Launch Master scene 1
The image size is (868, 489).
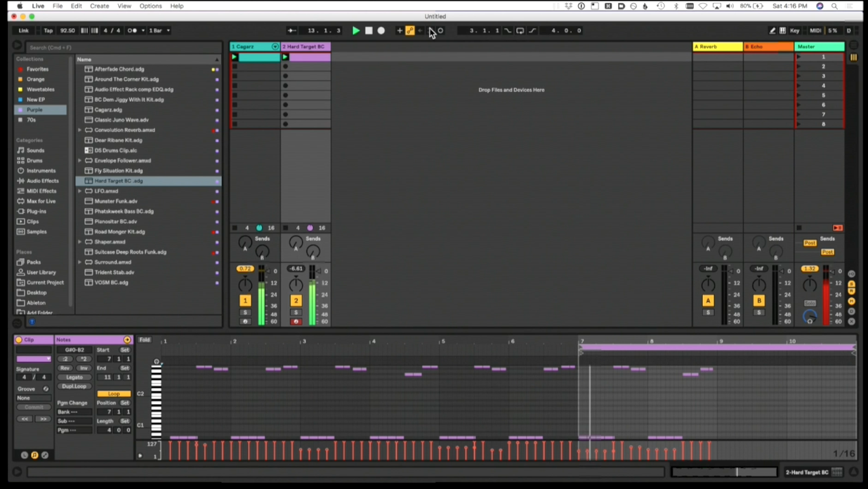798,57
